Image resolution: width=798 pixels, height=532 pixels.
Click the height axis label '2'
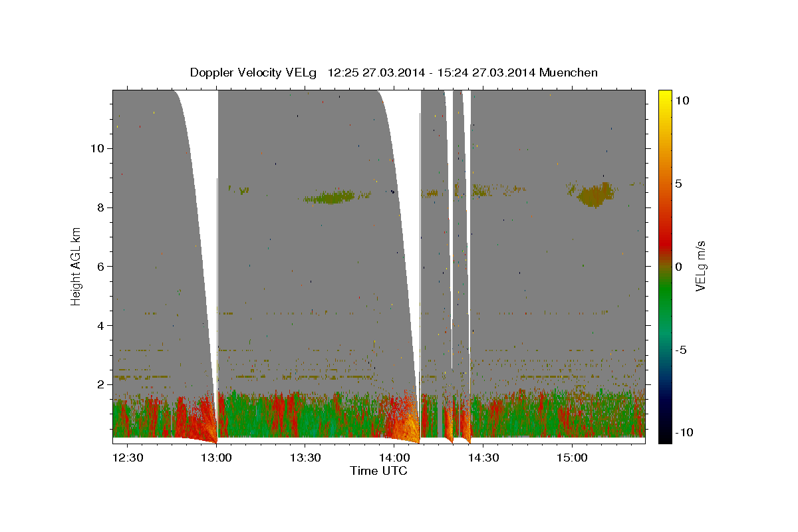tap(100, 384)
